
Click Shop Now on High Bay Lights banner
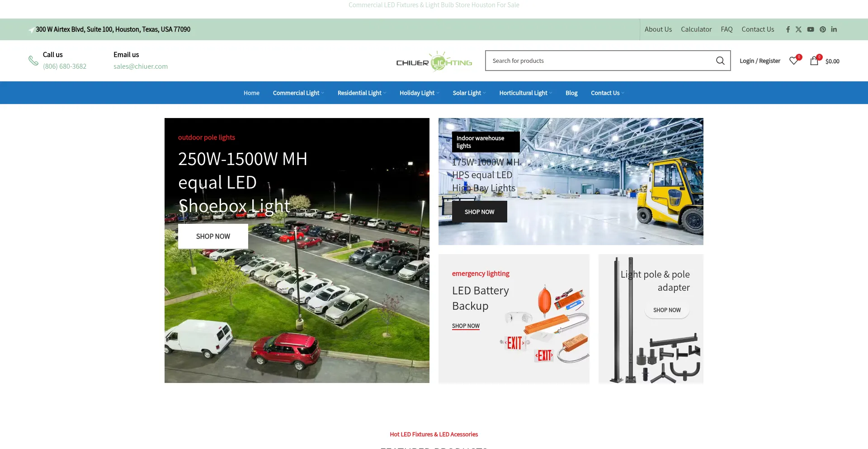480,212
